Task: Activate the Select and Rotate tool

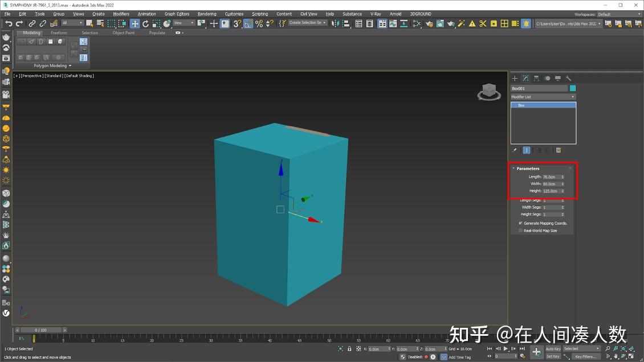Action: [145, 24]
